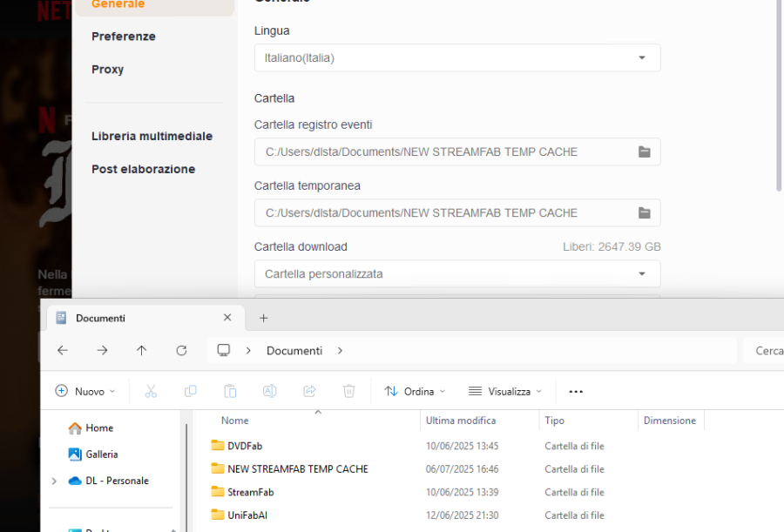The height and width of the screenshot is (532, 784).
Task: Select Preferenze in the settings sidebar
Action: 124,37
